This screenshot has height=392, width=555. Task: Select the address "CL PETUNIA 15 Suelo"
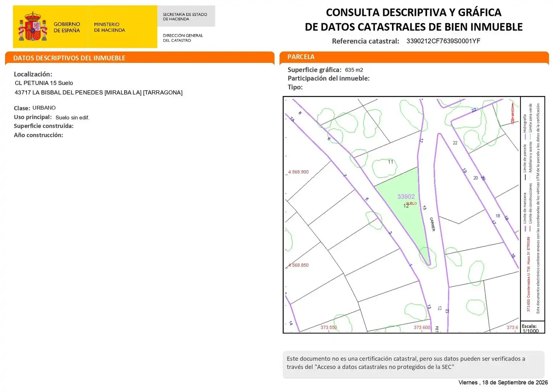tap(44, 83)
